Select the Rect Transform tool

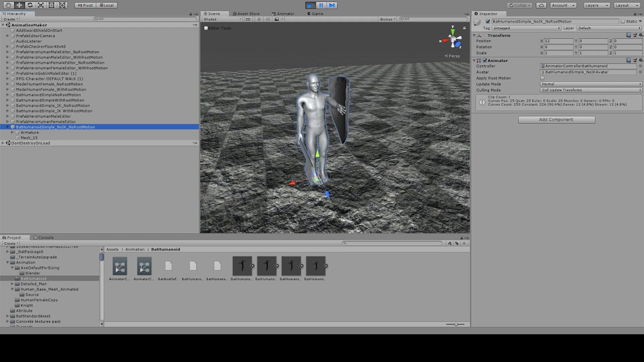[x=51, y=5]
